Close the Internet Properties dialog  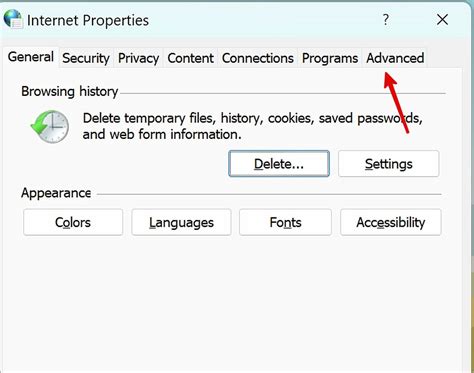[x=442, y=20]
